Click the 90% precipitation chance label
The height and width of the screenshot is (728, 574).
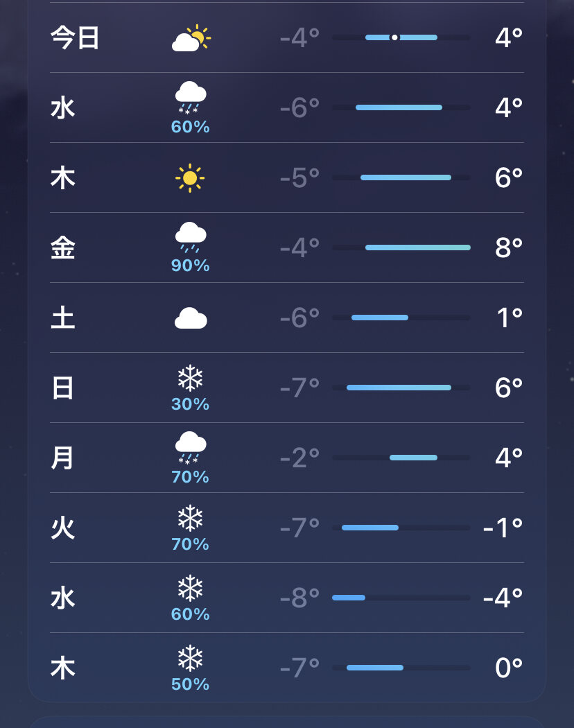point(191,266)
